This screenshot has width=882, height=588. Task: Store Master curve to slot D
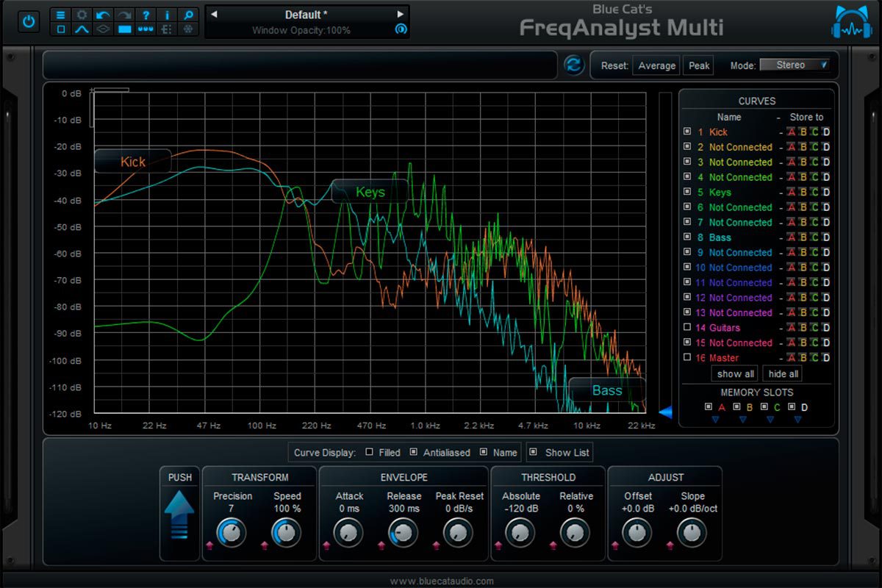tap(826, 358)
